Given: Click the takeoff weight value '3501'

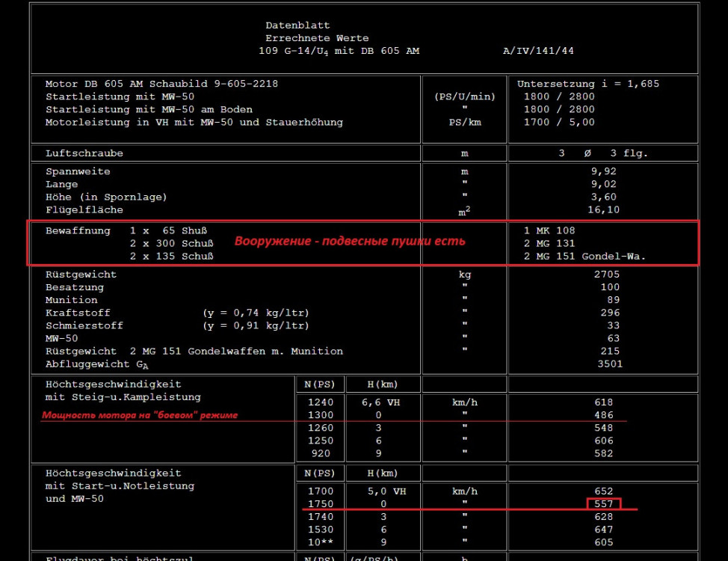Looking at the screenshot, I should (x=610, y=364).
